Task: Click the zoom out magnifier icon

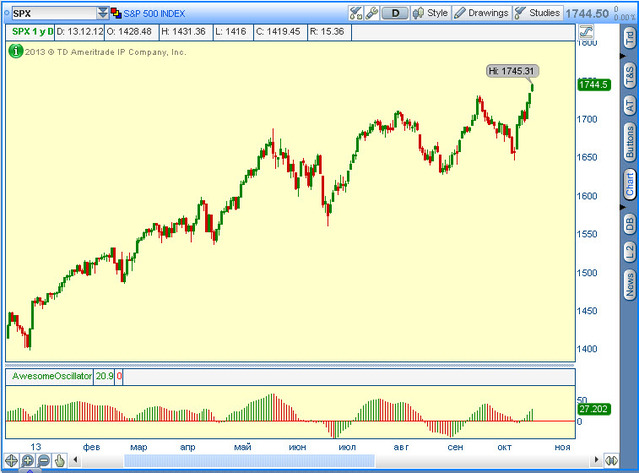Action: click(x=43, y=460)
